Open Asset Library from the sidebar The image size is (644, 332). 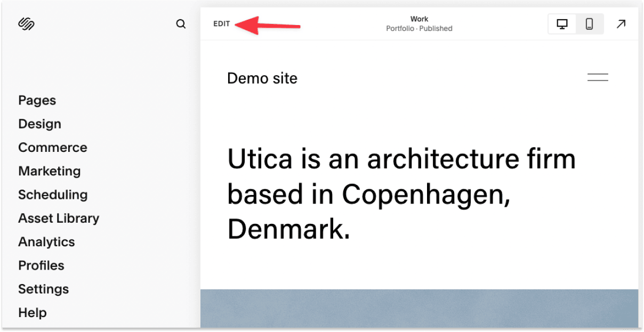point(59,218)
